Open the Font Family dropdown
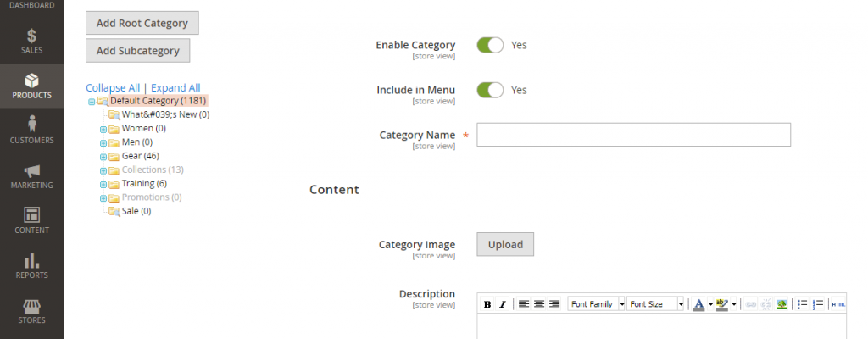 [597, 304]
